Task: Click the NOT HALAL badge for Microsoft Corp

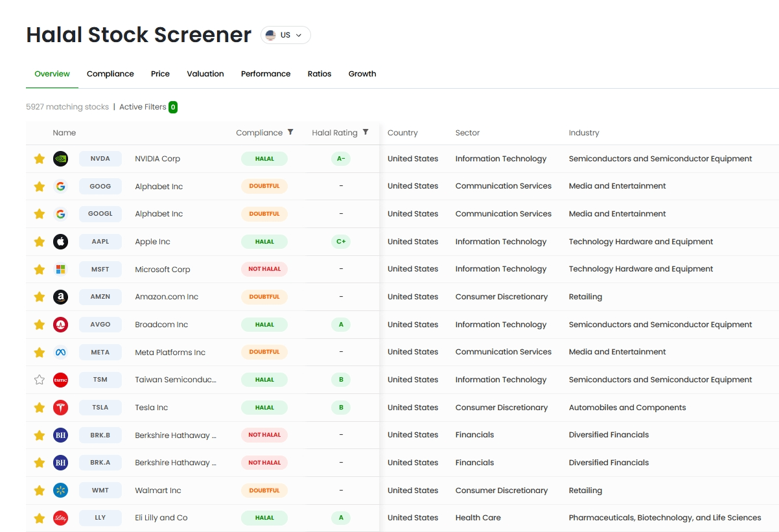Action: click(264, 269)
